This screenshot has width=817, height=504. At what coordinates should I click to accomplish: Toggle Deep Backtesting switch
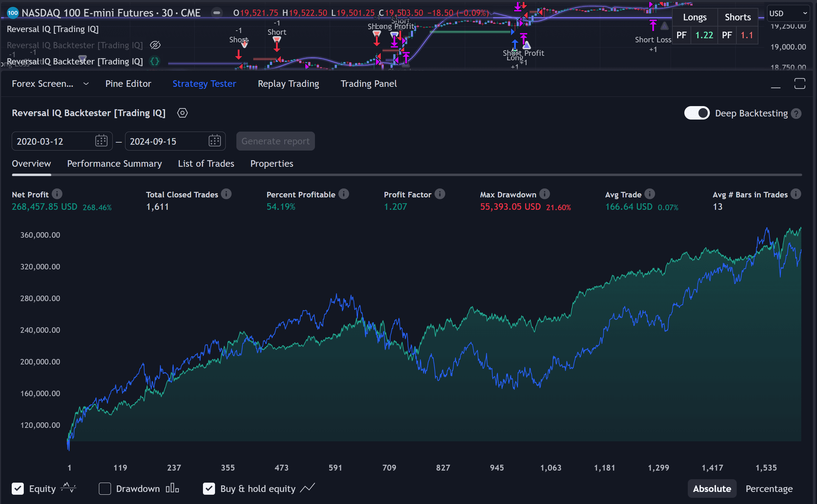pos(697,113)
